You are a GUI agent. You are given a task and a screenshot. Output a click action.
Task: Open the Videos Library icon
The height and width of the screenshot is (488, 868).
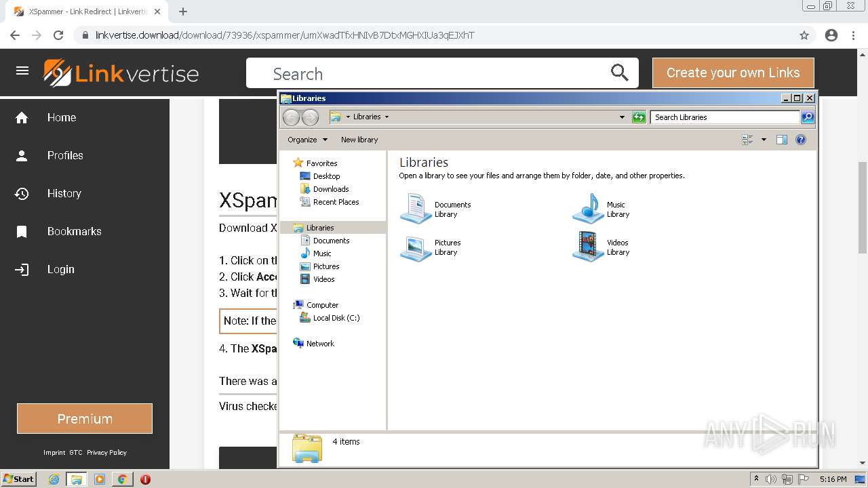click(x=588, y=246)
